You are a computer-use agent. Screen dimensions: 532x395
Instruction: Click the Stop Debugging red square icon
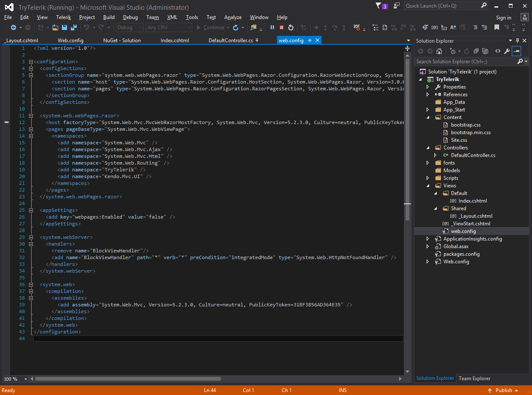pyautogui.click(x=281, y=27)
